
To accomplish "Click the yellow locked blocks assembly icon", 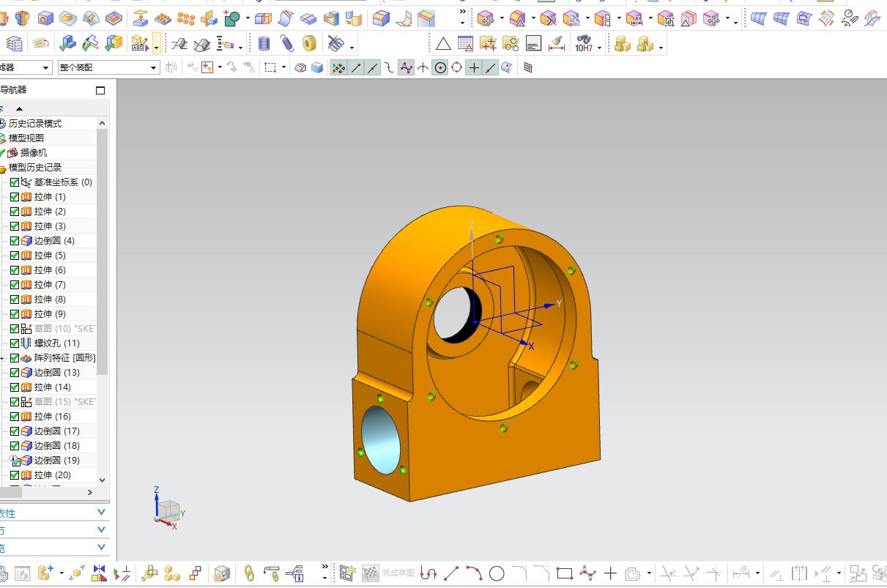I will [622, 45].
